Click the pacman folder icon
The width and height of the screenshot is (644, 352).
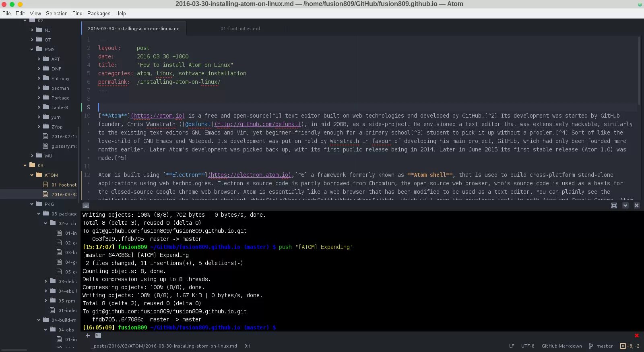pyautogui.click(x=46, y=88)
